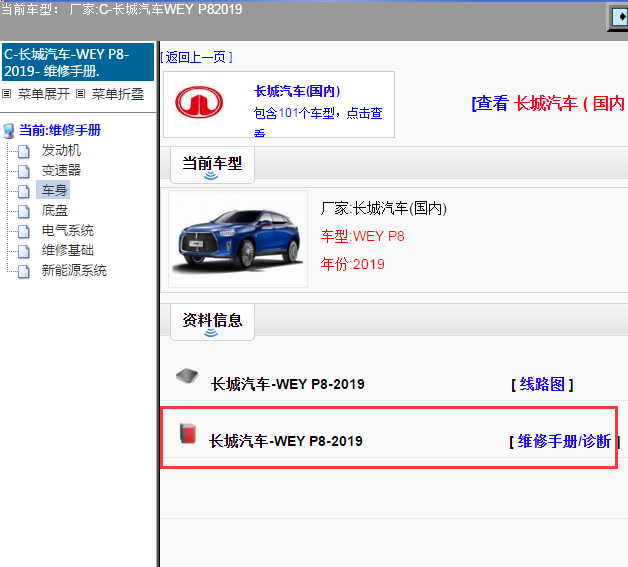Click 包含101个车型，点击查看 link
Image resolution: width=628 pixels, height=567 pixels.
(318, 120)
